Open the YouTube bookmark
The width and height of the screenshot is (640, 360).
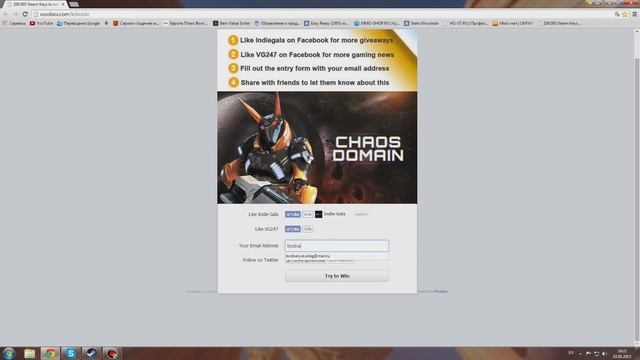click(x=41, y=23)
